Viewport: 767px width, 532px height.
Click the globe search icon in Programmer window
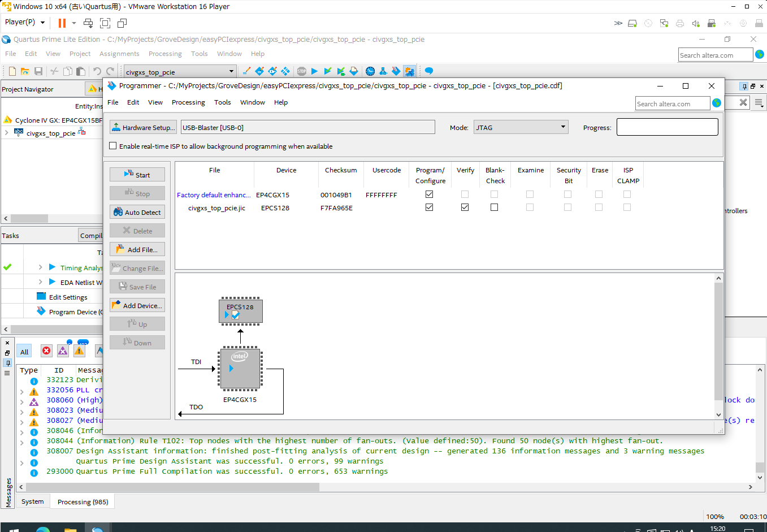[717, 103]
